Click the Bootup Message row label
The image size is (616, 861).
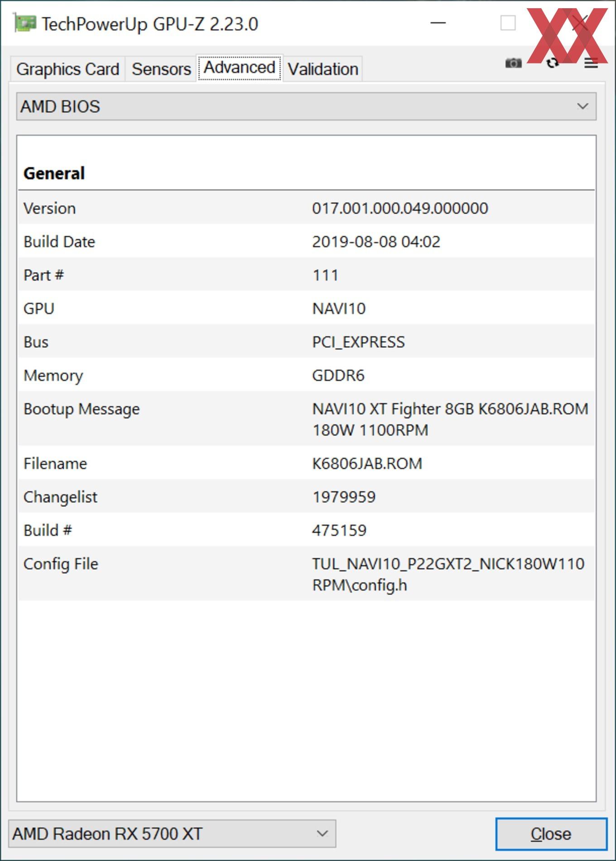coord(82,409)
